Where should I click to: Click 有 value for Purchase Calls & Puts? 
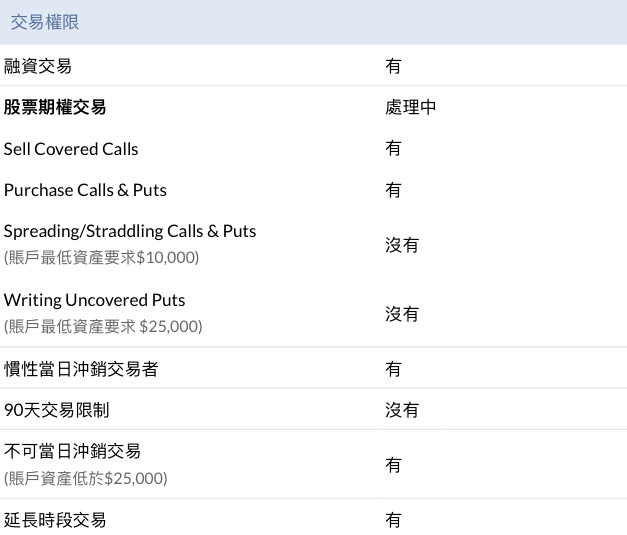393,190
